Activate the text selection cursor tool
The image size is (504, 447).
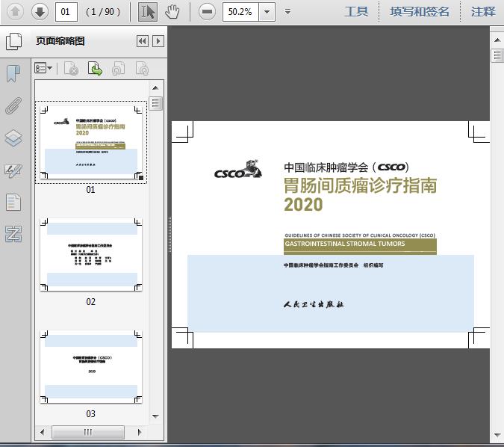148,12
